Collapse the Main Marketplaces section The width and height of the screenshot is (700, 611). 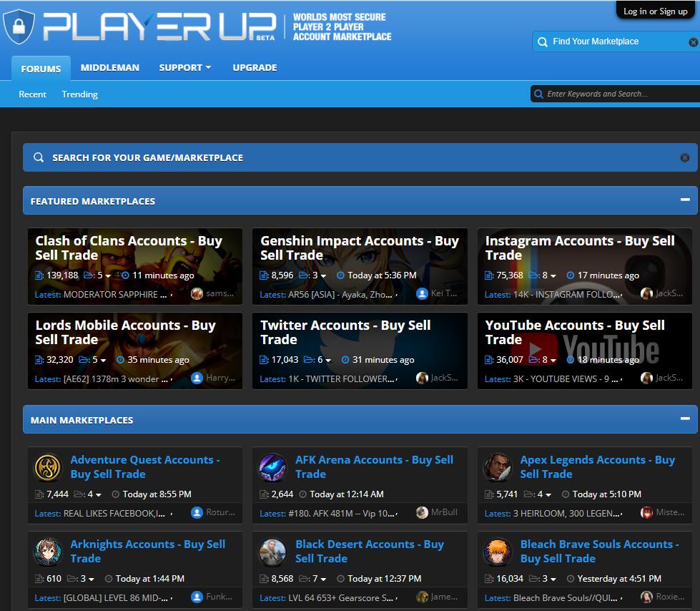[x=684, y=419]
